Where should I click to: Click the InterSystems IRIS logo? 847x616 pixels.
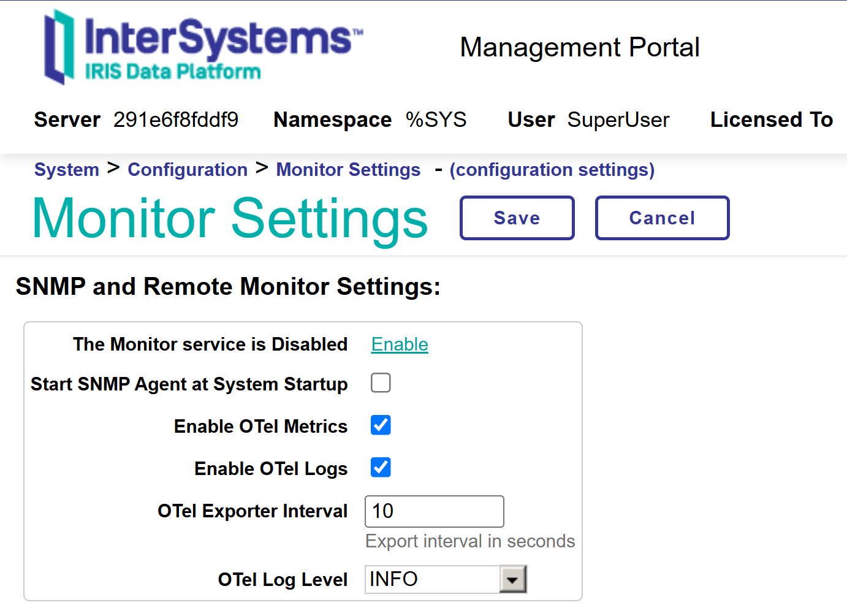click(x=202, y=47)
